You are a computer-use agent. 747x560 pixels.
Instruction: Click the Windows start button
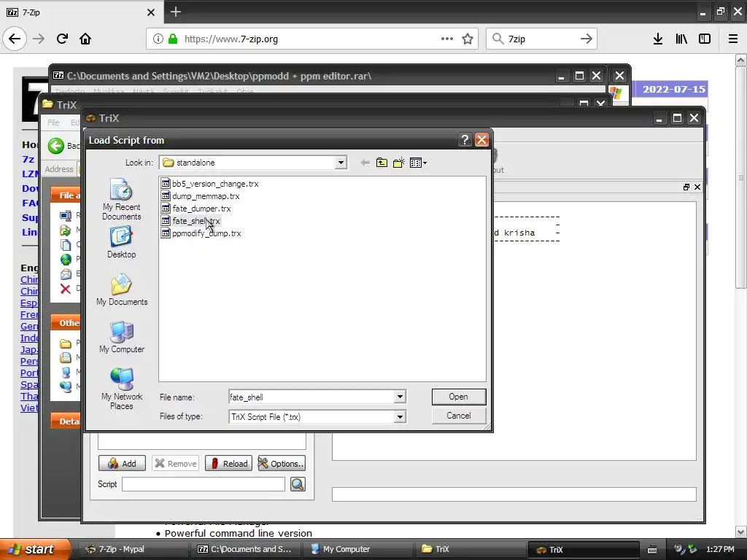(x=35, y=549)
